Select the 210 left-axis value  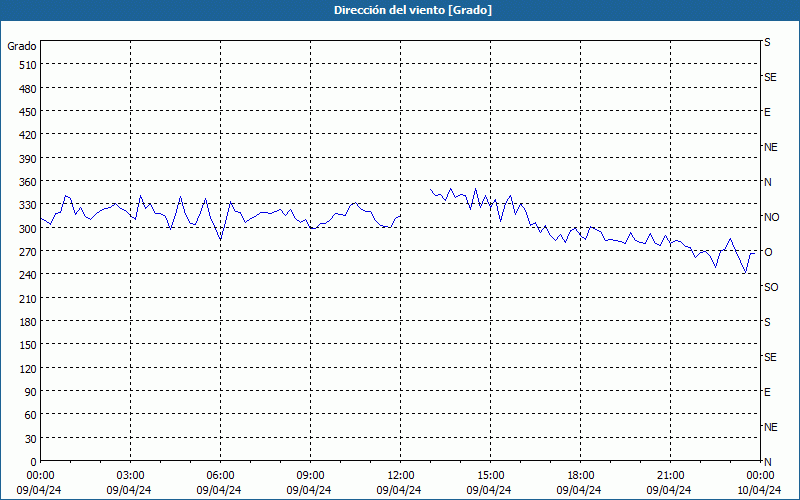tap(28, 299)
